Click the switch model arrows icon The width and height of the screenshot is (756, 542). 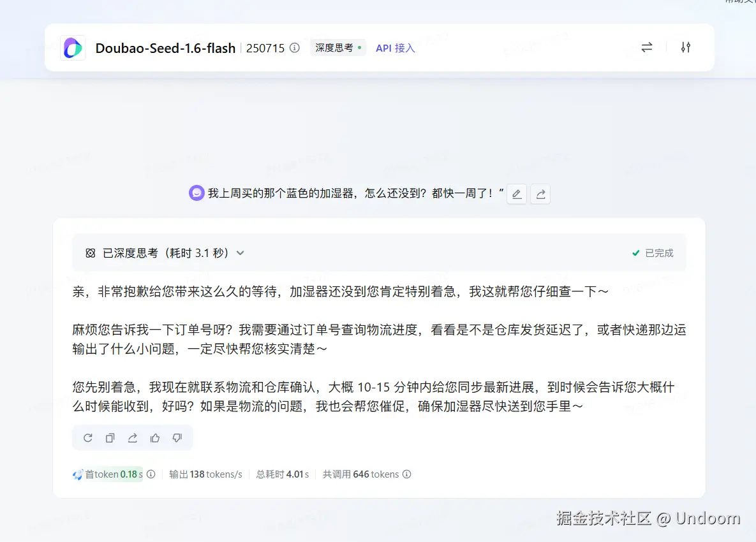pyautogui.click(x=646, y=47)
